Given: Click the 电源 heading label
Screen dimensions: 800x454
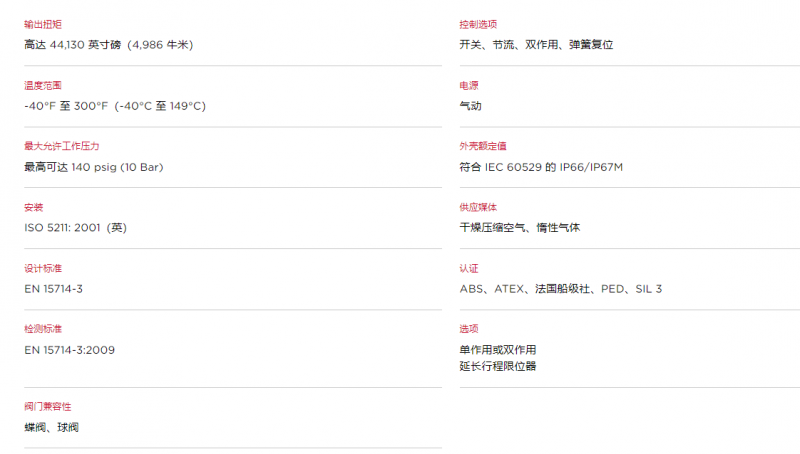Looking at the screenshot, I should coord(469,86).
